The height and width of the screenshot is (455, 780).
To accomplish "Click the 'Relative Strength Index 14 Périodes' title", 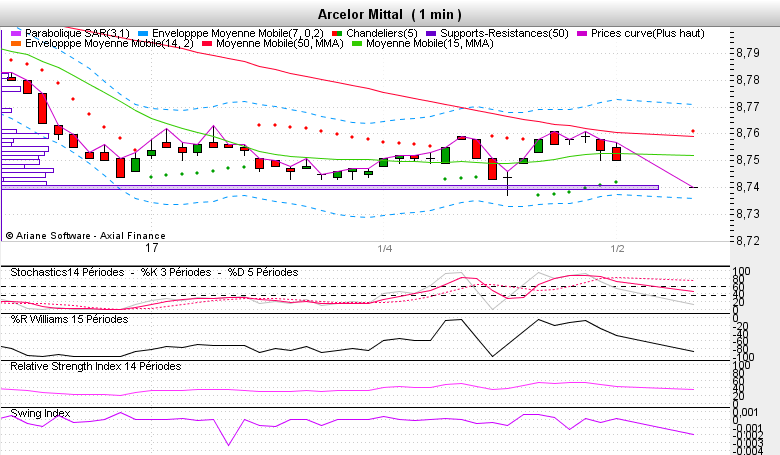I will pos(96,366).
